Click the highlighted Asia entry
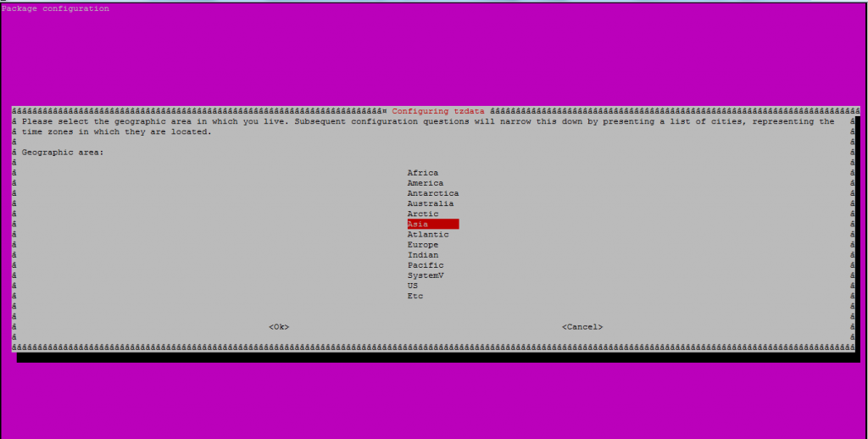Screen dimensions: 868x439 pos(433,225)
